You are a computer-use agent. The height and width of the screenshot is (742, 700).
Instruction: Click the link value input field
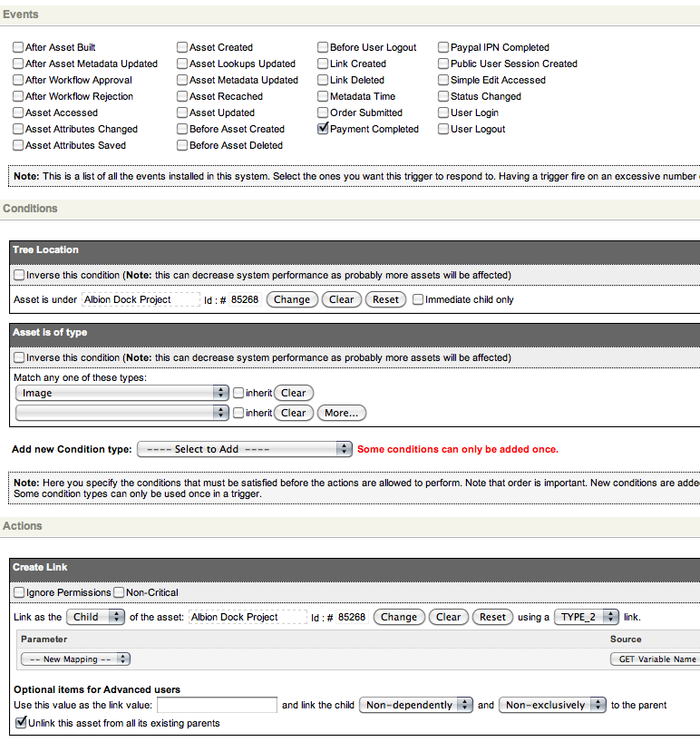pos(217,705)
